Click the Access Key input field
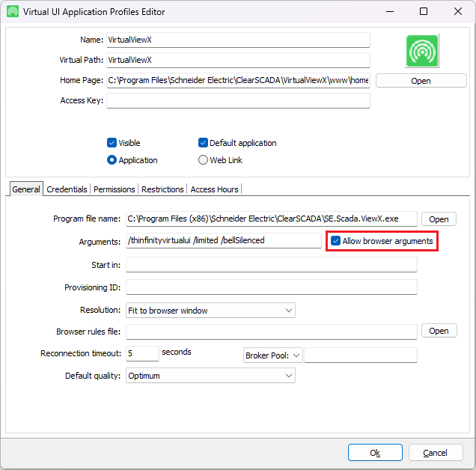Image resolution: width=476 pixels, height=470 pixels. click(x=238, y=100)
